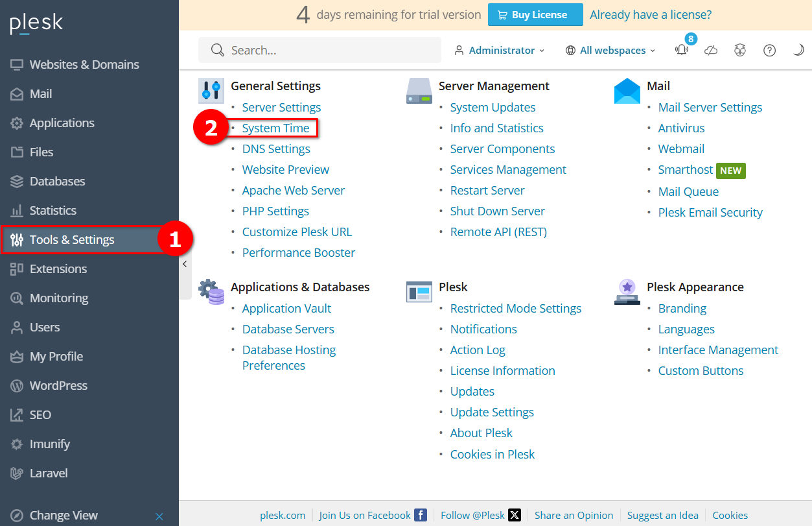Open the Apache Web Server link

click(x=294, y=191)
